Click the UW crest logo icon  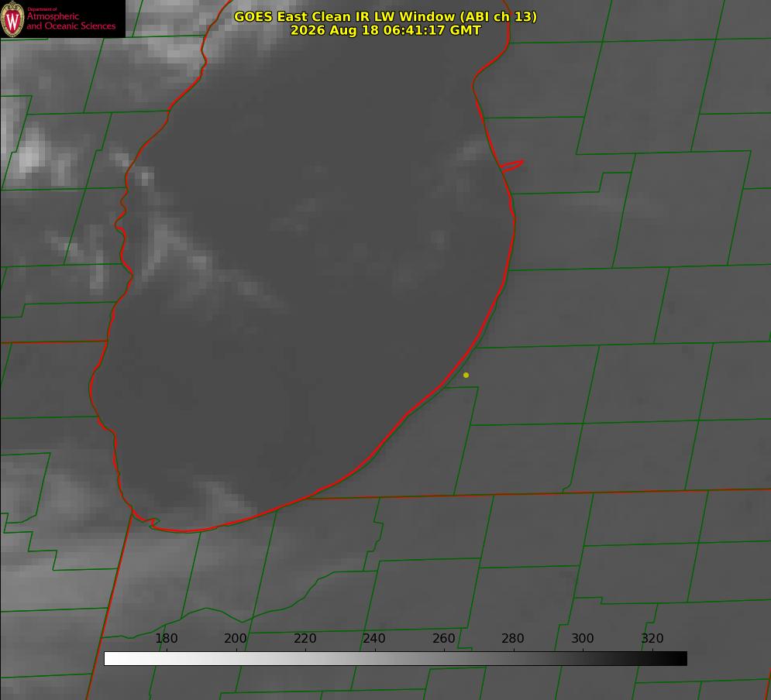pos(12,19)
